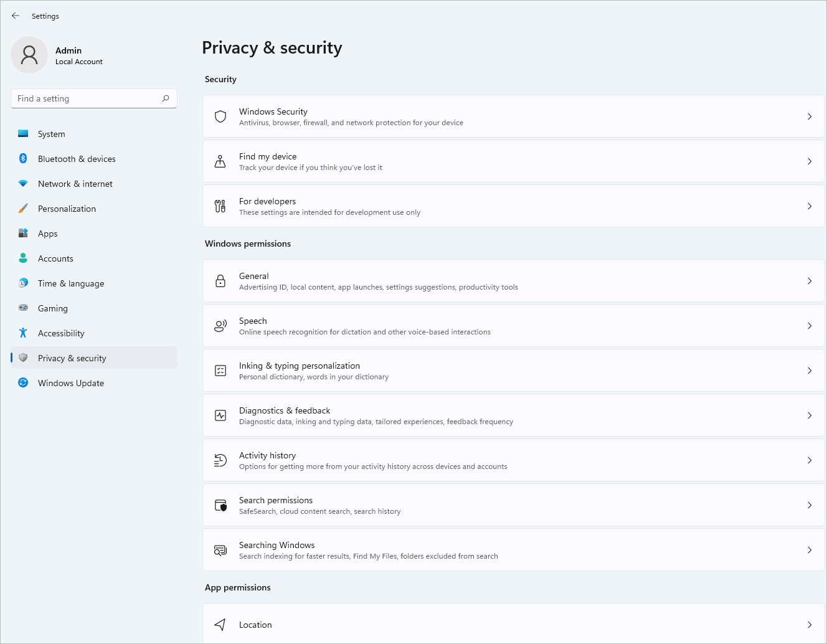Screen dimensions: 827x644
Task: Click the System monitor icon
Action: (x=23, y=134)
